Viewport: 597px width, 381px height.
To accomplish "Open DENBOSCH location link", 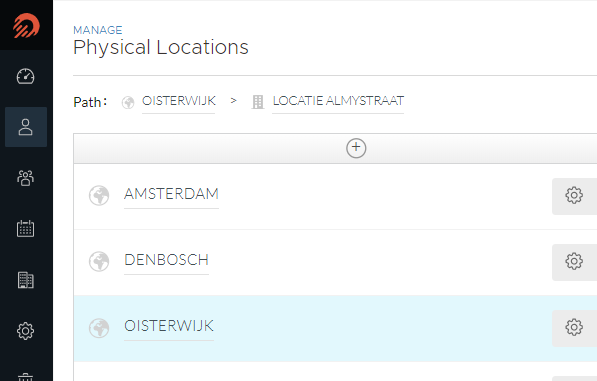I will [x=166, y=260].
